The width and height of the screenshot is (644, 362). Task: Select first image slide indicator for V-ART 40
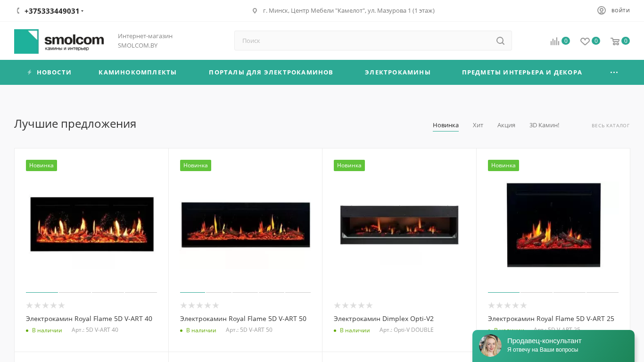click(42, 292)
